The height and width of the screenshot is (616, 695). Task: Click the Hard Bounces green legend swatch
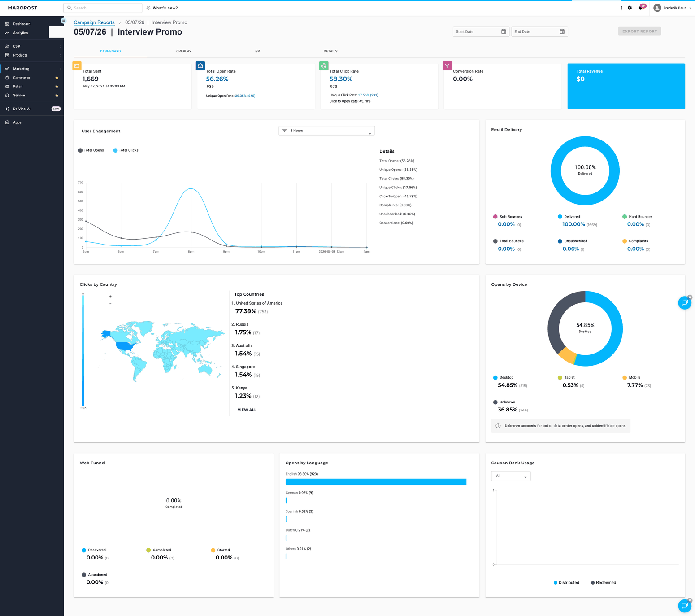[625, 217]
